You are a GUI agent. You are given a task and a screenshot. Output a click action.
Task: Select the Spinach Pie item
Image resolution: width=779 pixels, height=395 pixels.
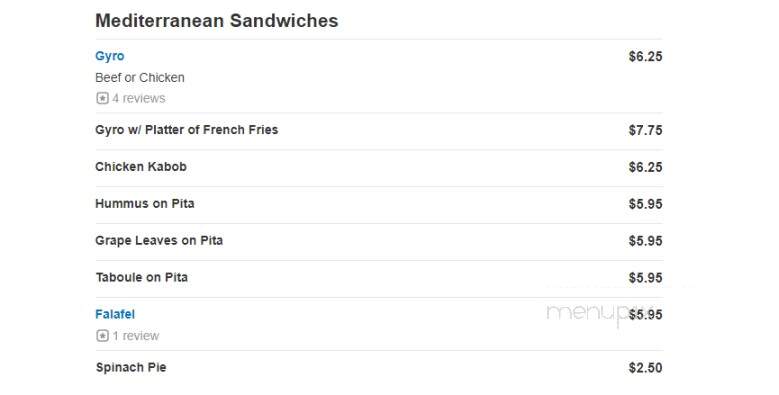131,368
